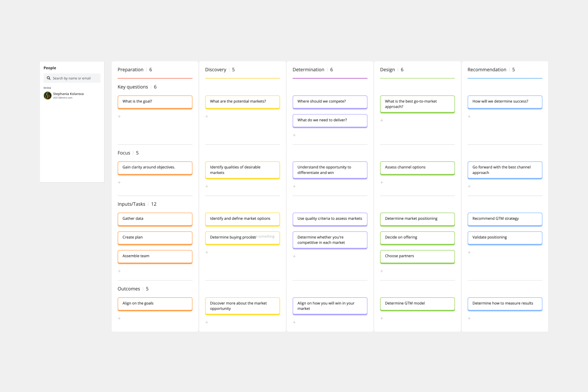The height and width of the screenshot is (392, 588).
Task: Open the "Recommend GTM strategy" card
Action: 505,219
